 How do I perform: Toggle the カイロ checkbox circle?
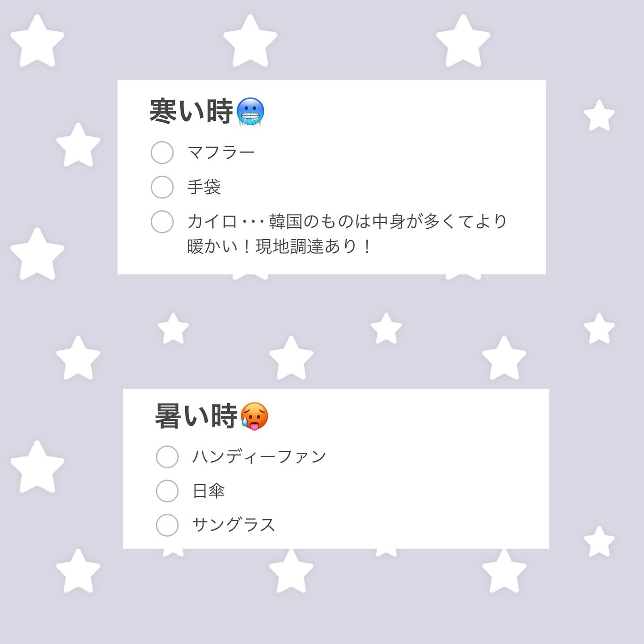tap(162, 221)
